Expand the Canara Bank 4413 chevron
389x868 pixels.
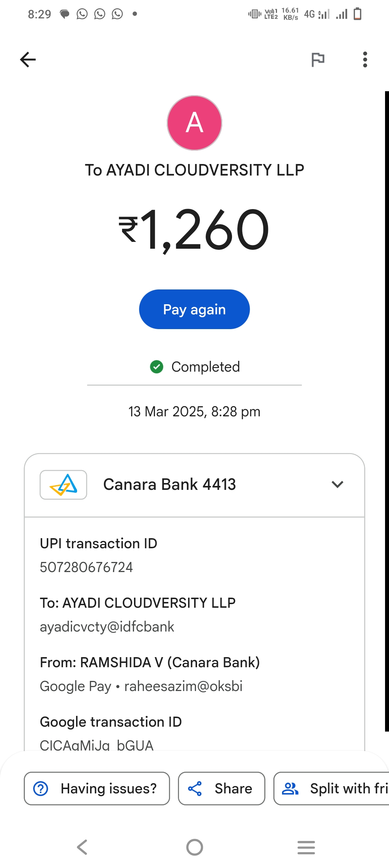(x=337, y=484)
